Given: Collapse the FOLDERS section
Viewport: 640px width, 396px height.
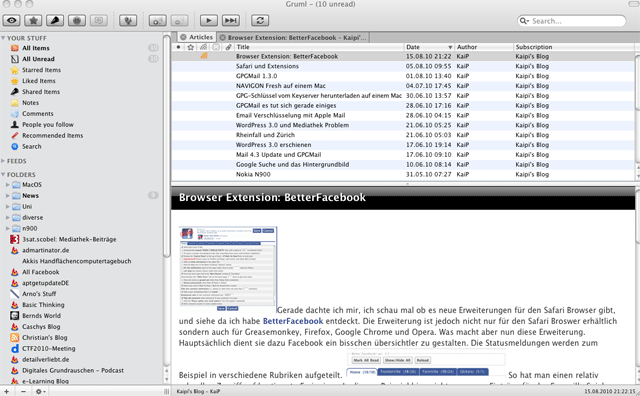Looking at the screenshot, I should coord(3,174).
